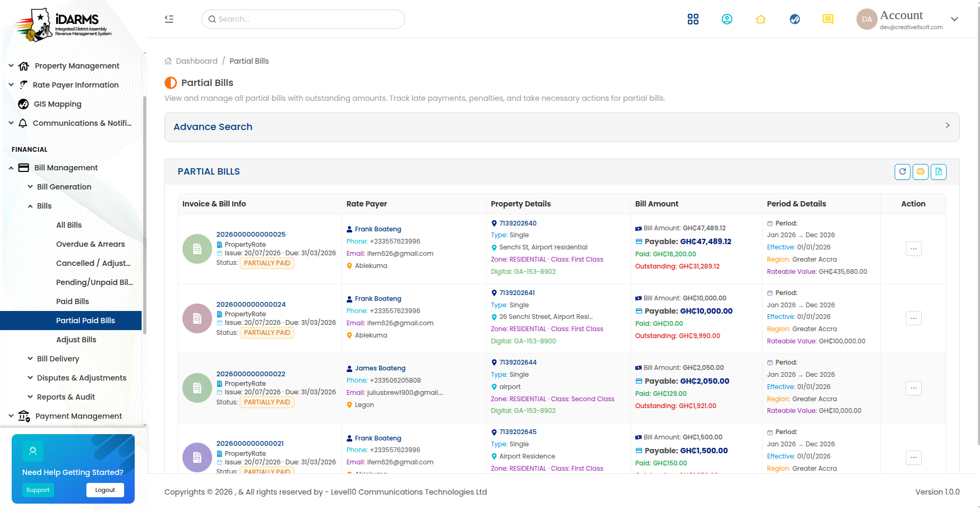Select the Adjust Bills menu item

pyautogui.click(x=76, y=340)
